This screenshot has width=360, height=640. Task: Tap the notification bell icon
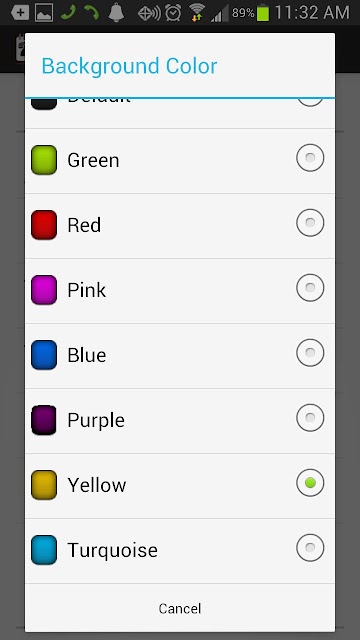(x=116, y=13)
